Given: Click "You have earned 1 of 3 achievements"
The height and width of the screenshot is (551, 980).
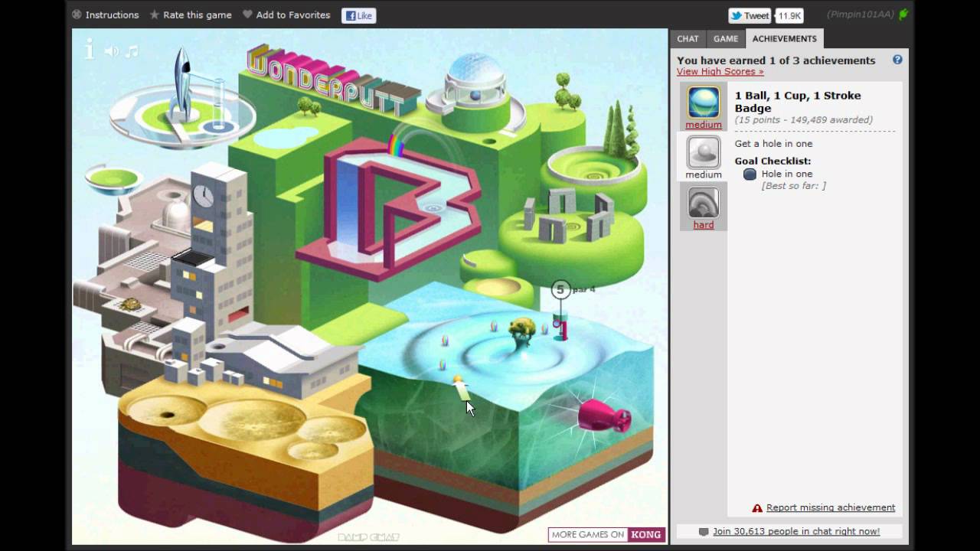Looking at the screenshot, I should (x=776, y=60).
